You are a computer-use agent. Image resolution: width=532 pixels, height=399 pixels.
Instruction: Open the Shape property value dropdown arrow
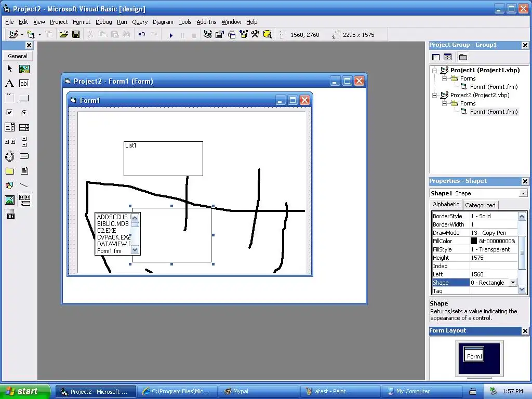pos(513,283)
